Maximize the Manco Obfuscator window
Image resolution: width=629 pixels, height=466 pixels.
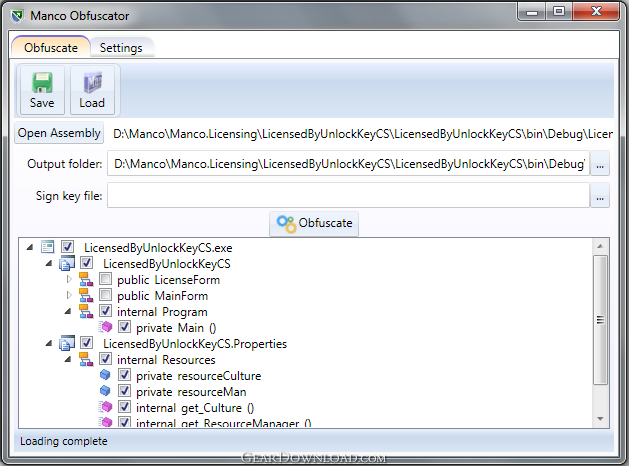coord(559,12)
